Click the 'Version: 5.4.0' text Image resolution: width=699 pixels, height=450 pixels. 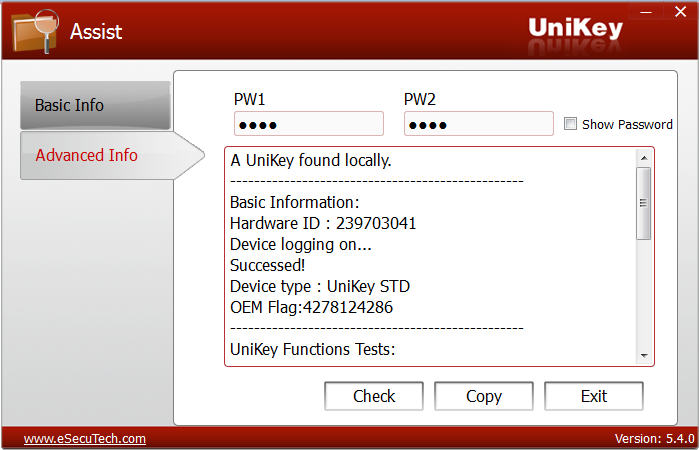coord(654,439)
